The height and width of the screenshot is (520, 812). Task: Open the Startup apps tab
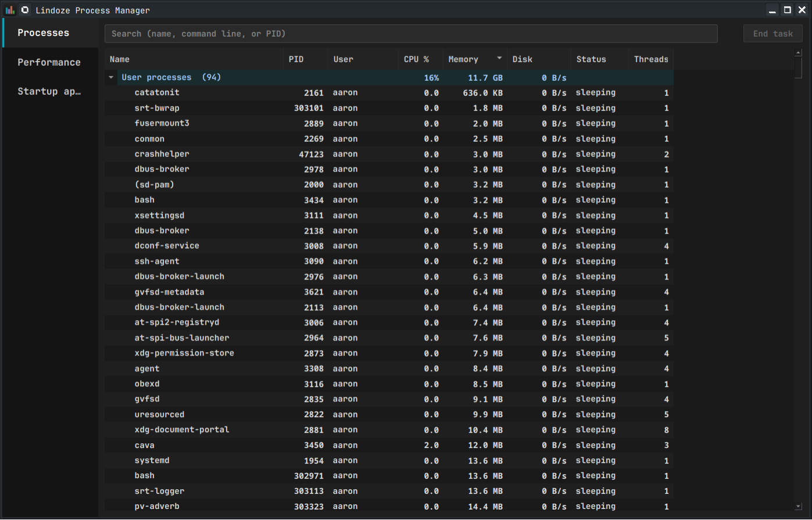pos(50,91)
